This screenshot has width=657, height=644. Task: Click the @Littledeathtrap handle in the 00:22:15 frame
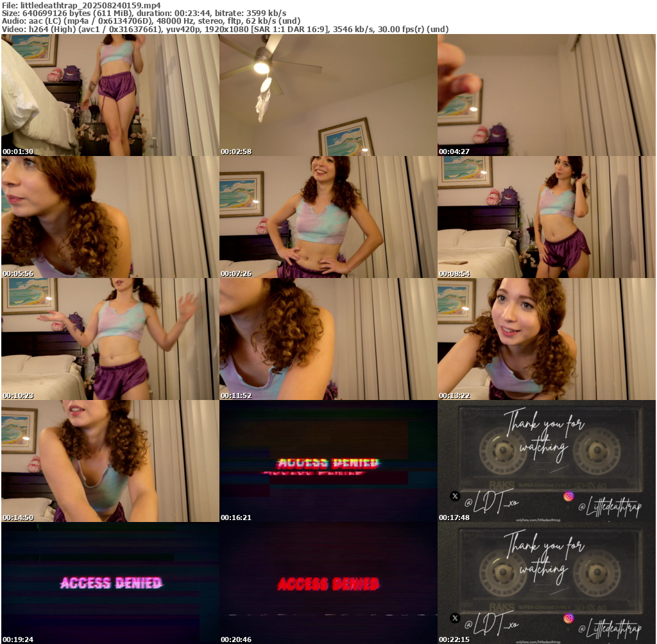(610, 629)
